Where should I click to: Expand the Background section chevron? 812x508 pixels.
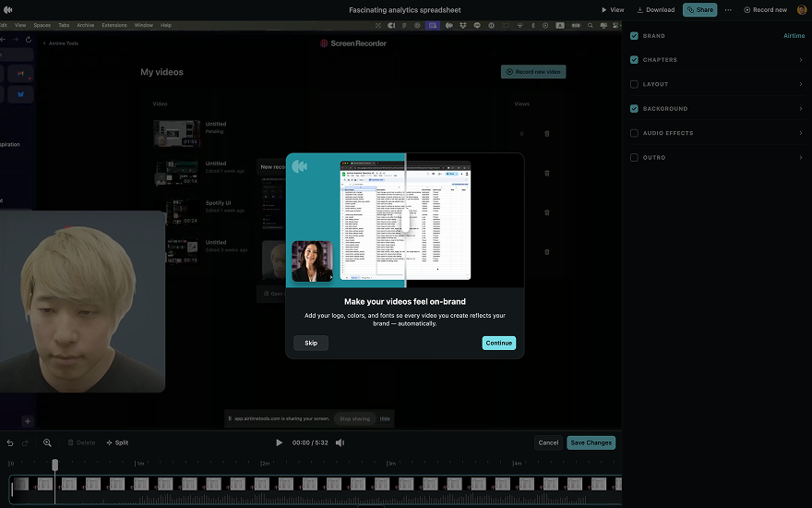pos(800,109)
